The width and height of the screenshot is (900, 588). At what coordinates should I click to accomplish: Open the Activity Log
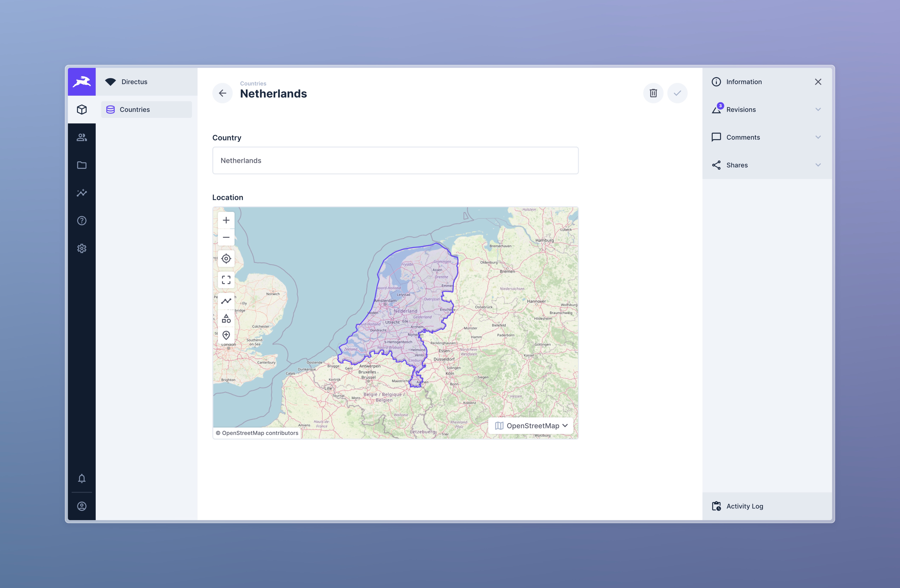[x=744, y=506]
